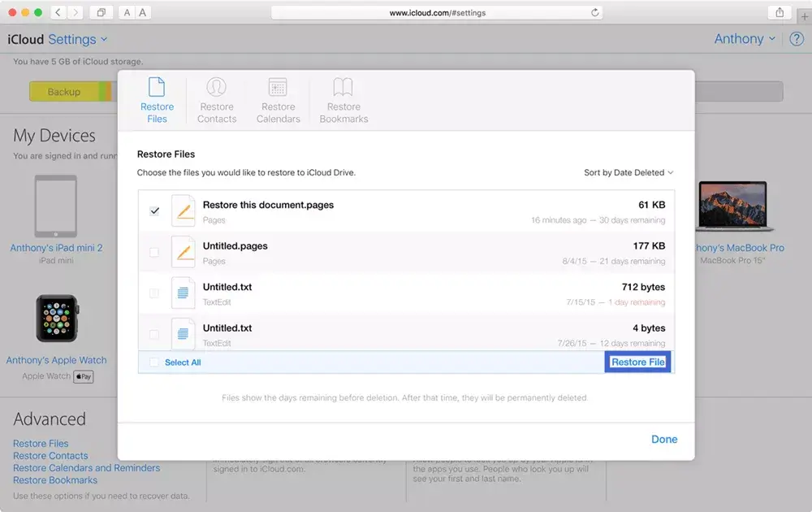
Task: Click Advanced Restore Files link
Action: (41, 444)
